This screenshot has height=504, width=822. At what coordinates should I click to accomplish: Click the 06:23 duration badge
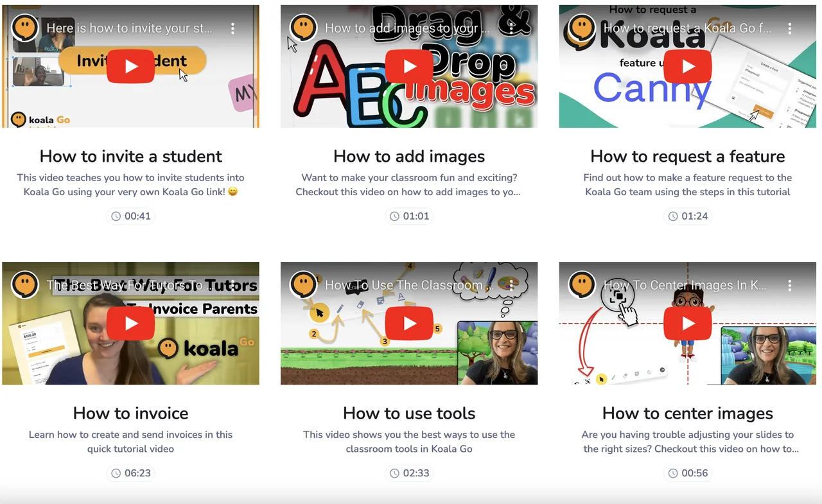click(x=131, y=473)
